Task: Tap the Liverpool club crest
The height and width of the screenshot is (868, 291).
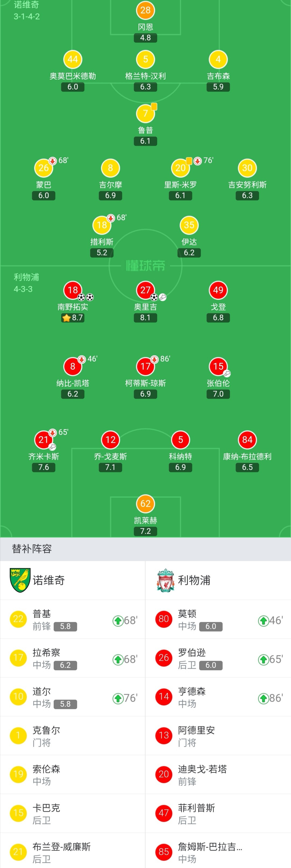Action: click(165, 580)
